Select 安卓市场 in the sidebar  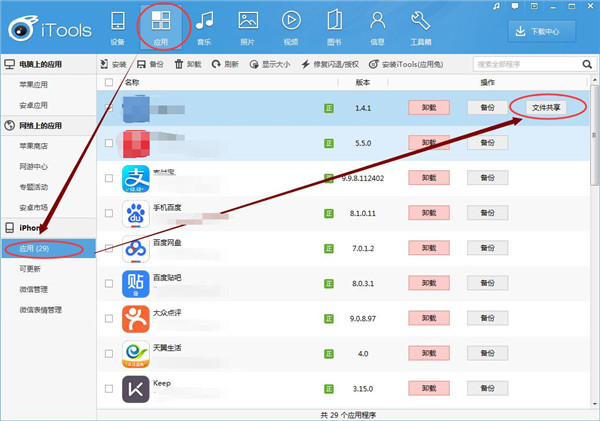(33, 207)
